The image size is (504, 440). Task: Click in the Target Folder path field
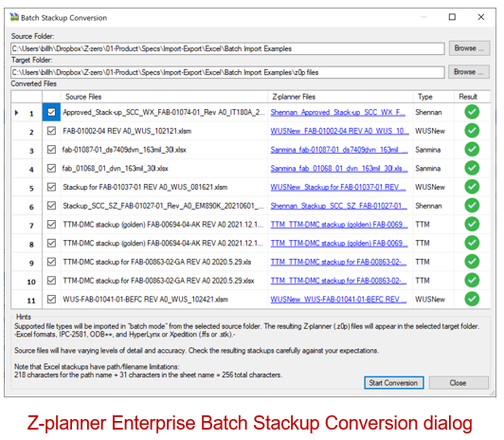click(x=227, y=72)
